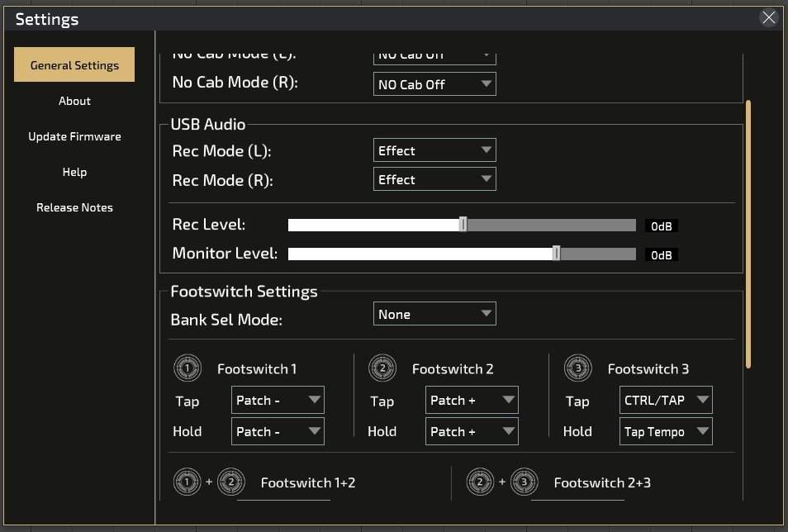Open the Rec Mode (R) dropdown
The image size is (788, 532).
tap(434, 179)
